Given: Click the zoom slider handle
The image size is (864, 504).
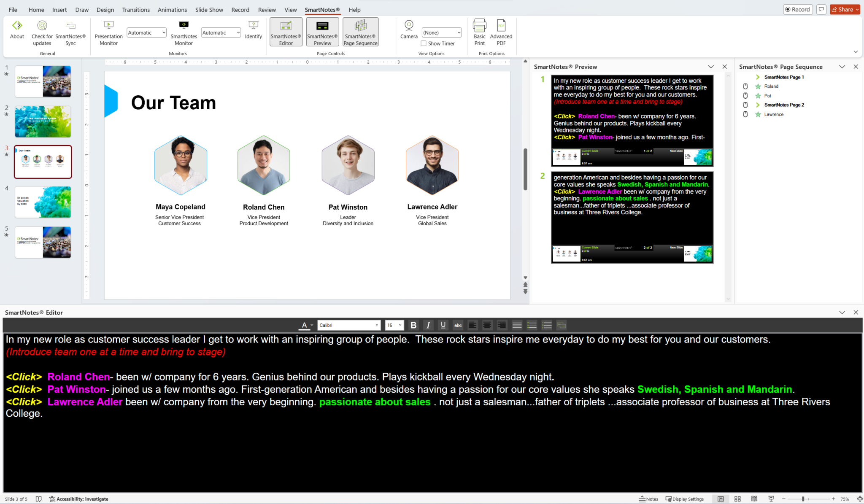Looking at the screenshot, I should coord(803,499).
